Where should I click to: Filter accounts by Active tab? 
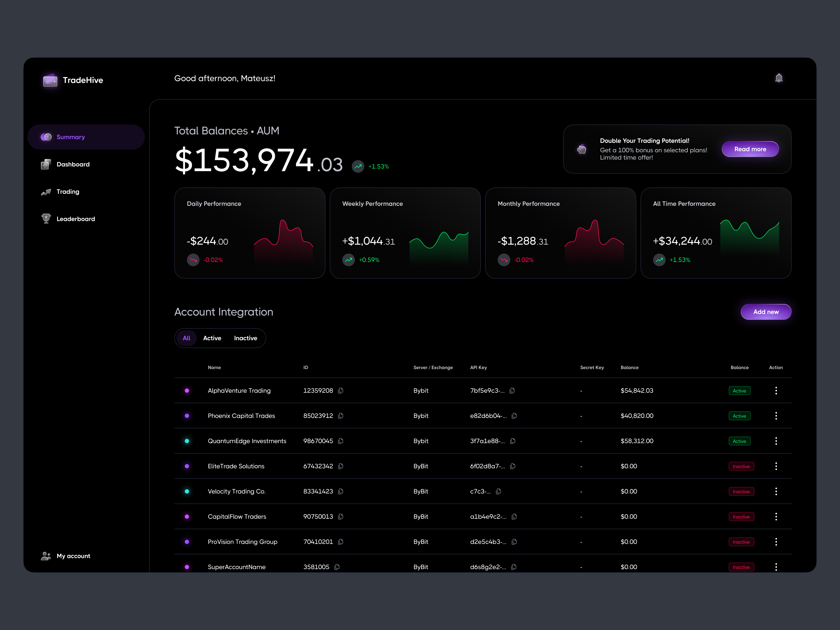212,338
